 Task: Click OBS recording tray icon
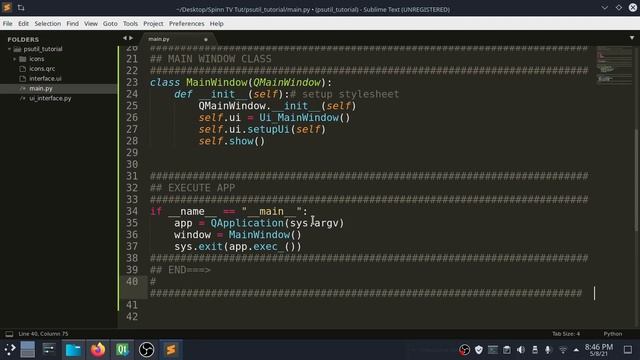(x=464, y=350)
